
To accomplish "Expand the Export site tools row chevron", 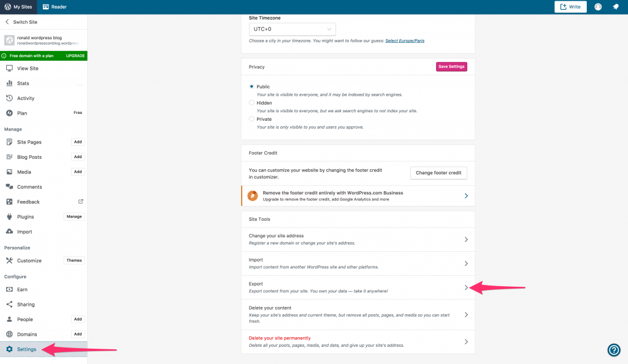I will tap(466, 287).
